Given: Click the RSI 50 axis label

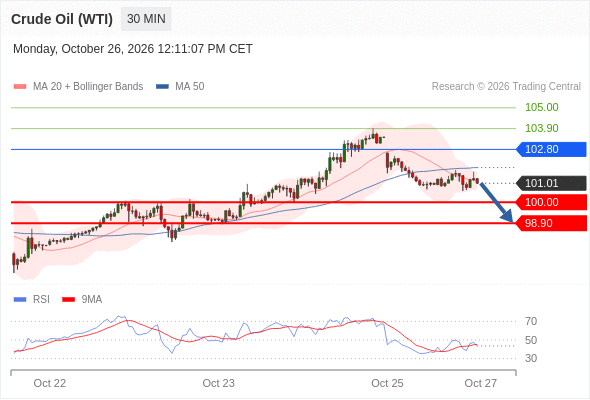Looking at the screenshot, I should 531,340.
